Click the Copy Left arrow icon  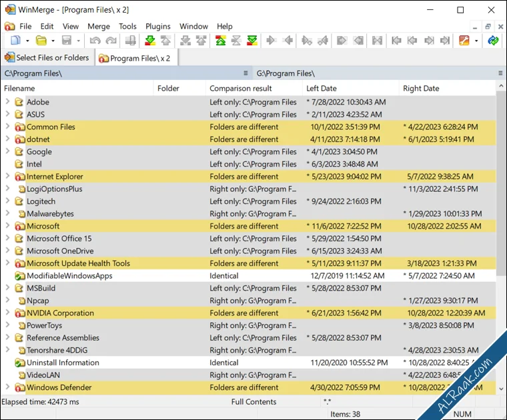[287, 41]
